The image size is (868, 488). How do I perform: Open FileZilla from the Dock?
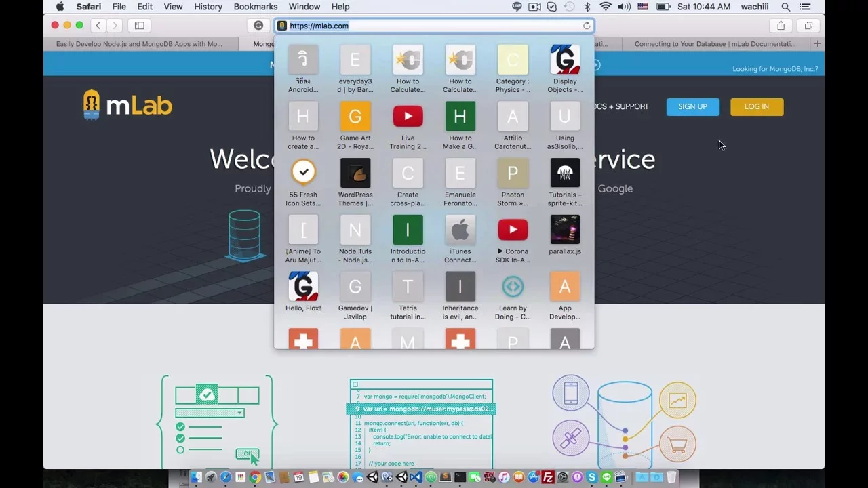tap(548, 477)
